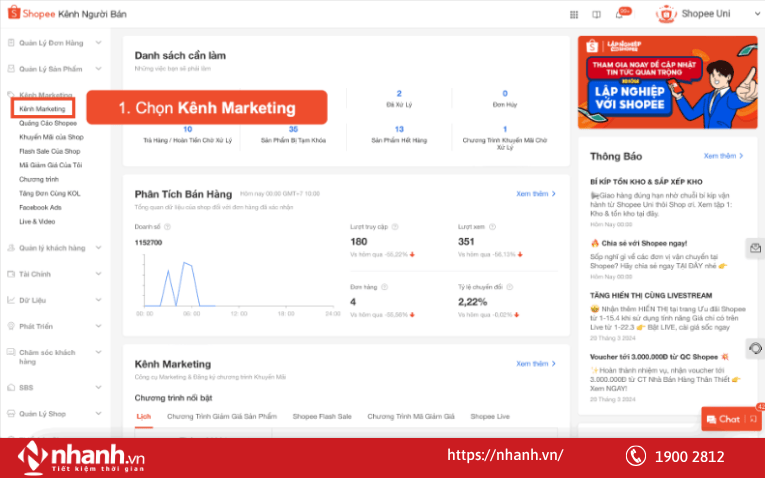
Task: Click the Phát Triển lightbulb icon
Action: pyautogui.click(x=11, y=326)
